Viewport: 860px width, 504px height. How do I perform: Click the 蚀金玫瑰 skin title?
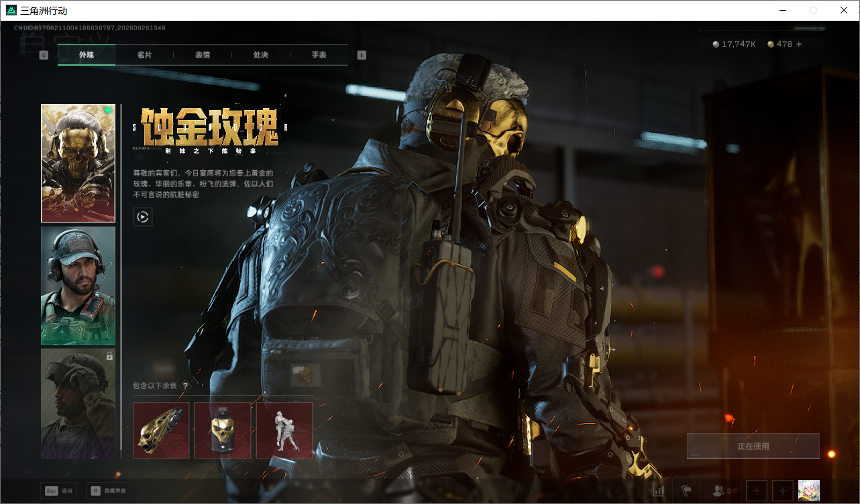[209, 126]
